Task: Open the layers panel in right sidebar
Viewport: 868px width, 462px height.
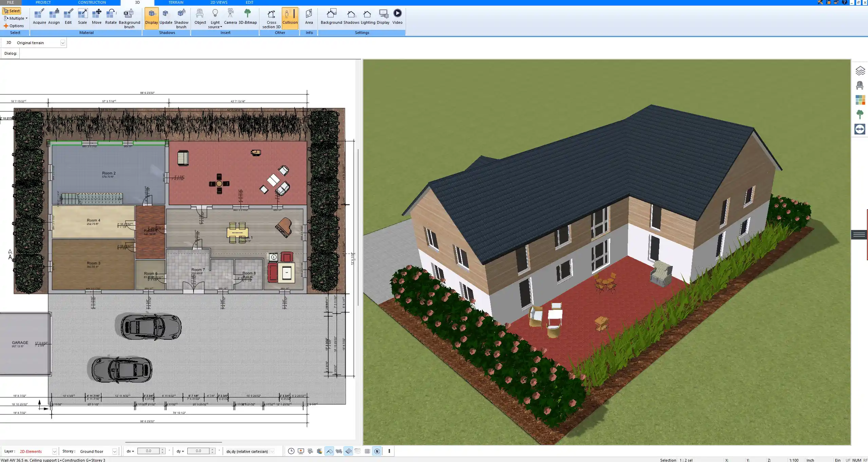Action: pyautogui.click(x=860, y=71)
